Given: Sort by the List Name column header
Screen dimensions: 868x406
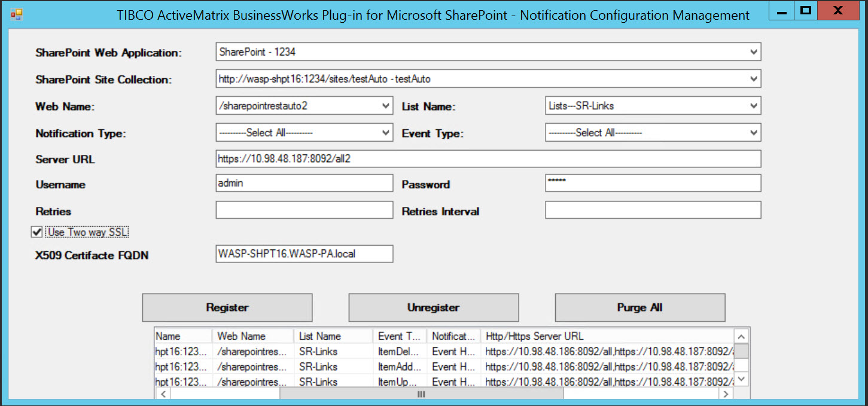Looking at the screenshot, I should pos(333,336).
